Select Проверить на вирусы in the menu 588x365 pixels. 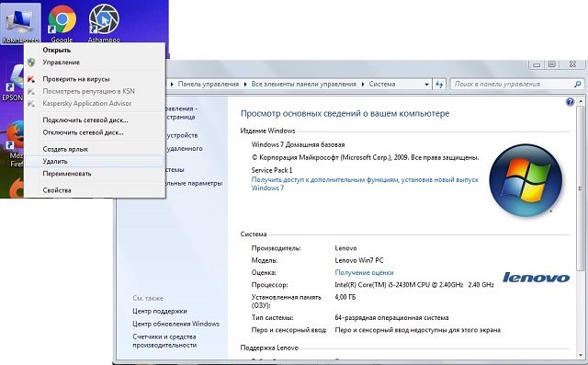pos(95,79)
